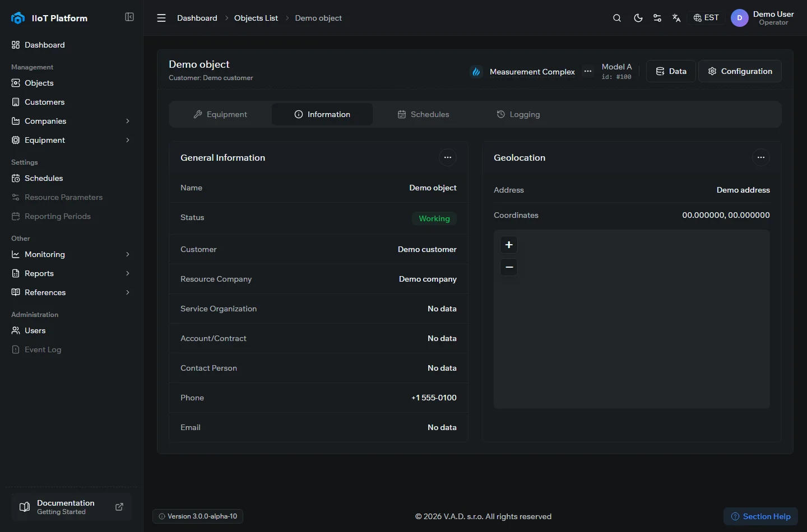The height and width of the screenshot is (532, 807).
Task: Click the geolocation map area
Action: tap(632, 319)
